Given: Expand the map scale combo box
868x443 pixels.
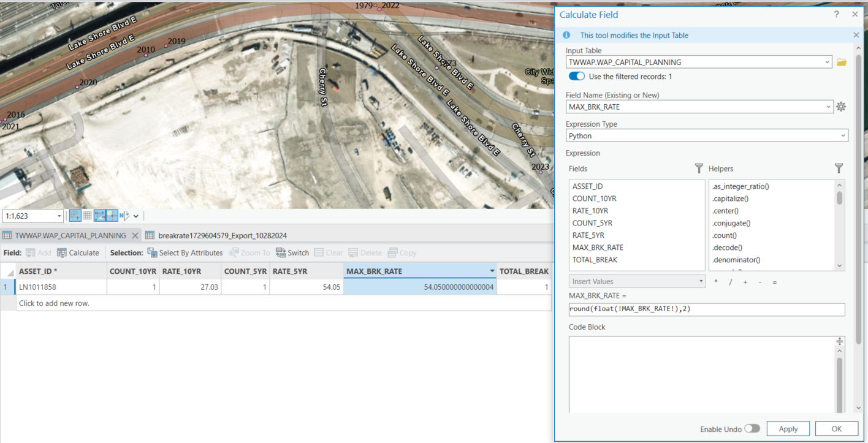Looking at the screenshot, I should coord(59,216).
